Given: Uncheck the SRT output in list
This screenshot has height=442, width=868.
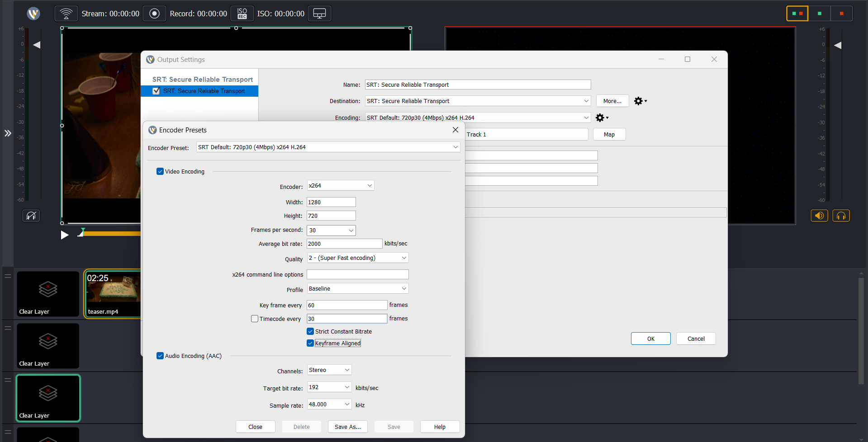Looking at the screenshot, I should (157, 91).
